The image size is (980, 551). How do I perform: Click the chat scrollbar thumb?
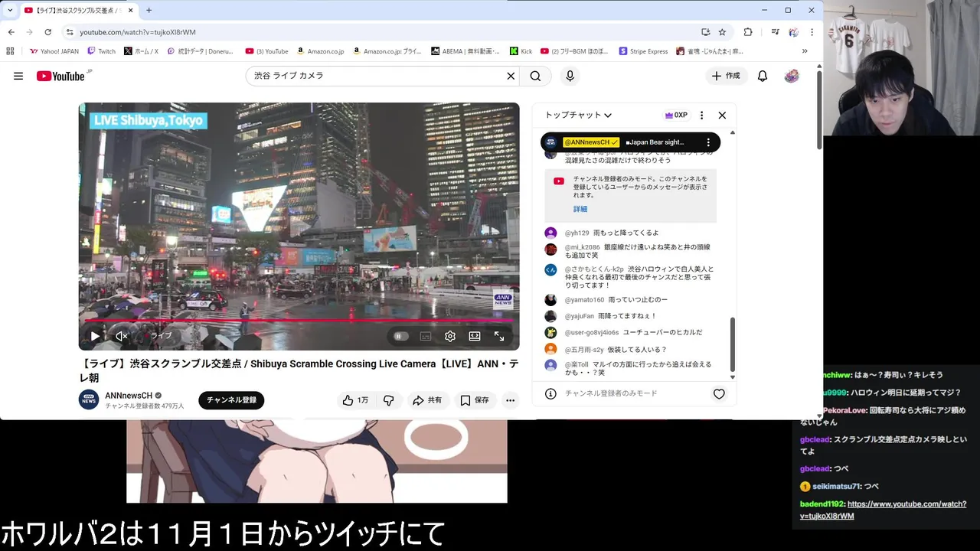[733, 344]
